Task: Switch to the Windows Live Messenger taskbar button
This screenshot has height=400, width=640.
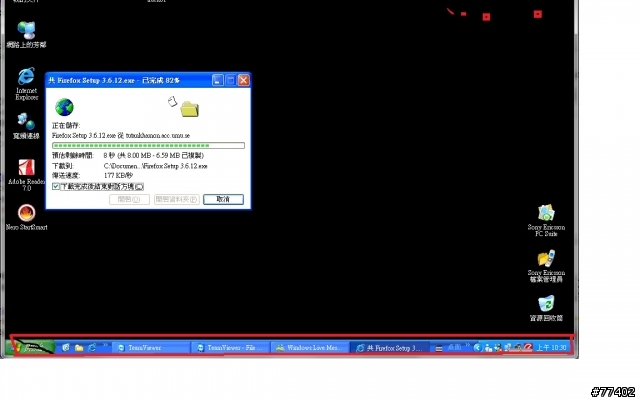Action: 310,348
